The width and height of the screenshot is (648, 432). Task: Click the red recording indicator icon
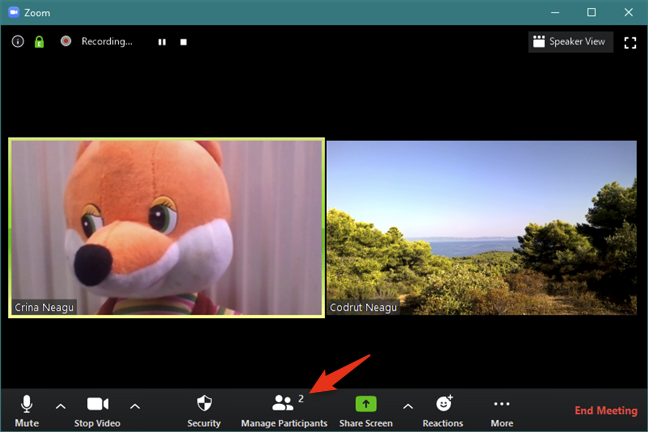click(x=66, y=41)
